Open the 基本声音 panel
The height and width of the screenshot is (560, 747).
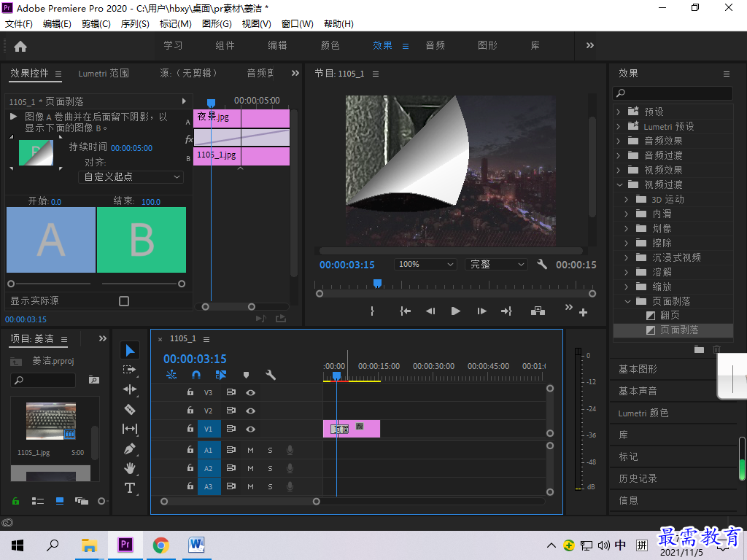(638, 391)
